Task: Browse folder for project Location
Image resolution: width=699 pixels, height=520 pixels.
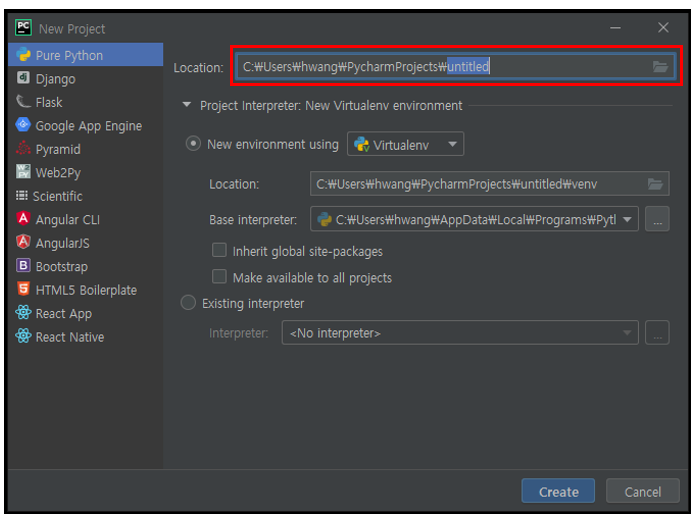Action: tap(660, 67)
